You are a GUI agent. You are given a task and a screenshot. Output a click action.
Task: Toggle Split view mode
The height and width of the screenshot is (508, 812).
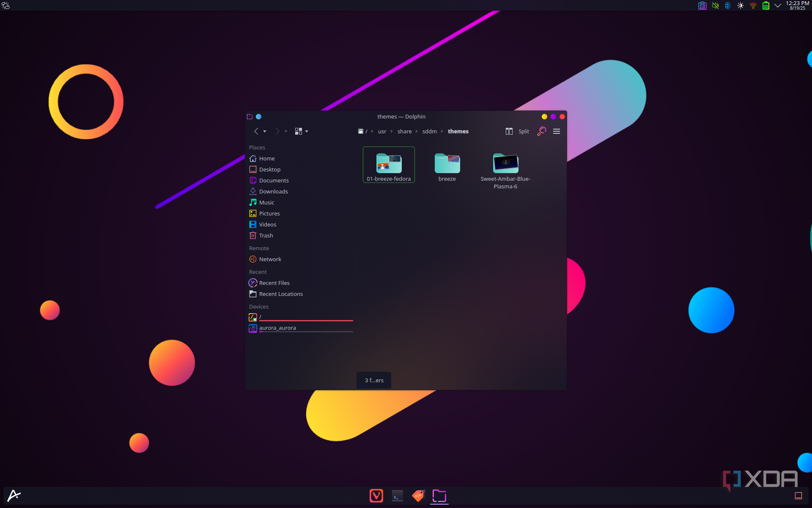517,131
